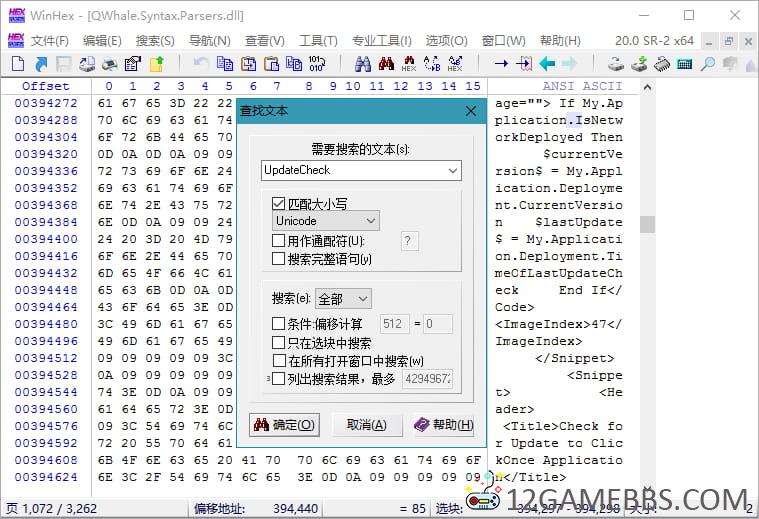Open the Unicode encoding dropdown
The width and height of the screenshot is (759, 519).
pyautogui.click(x=325, y=221)
